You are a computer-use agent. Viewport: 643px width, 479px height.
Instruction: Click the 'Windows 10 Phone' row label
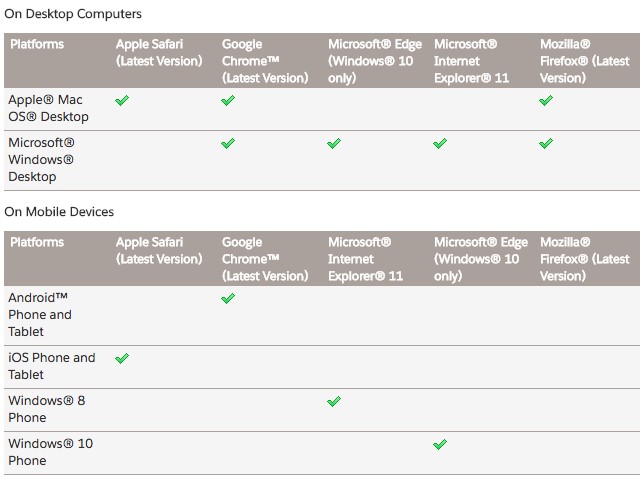(50, 452)
